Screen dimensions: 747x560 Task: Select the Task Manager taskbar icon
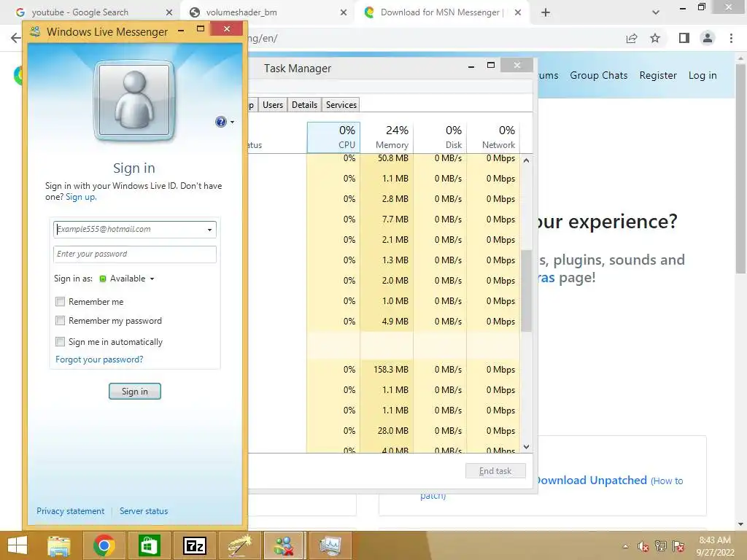(330, 545)
